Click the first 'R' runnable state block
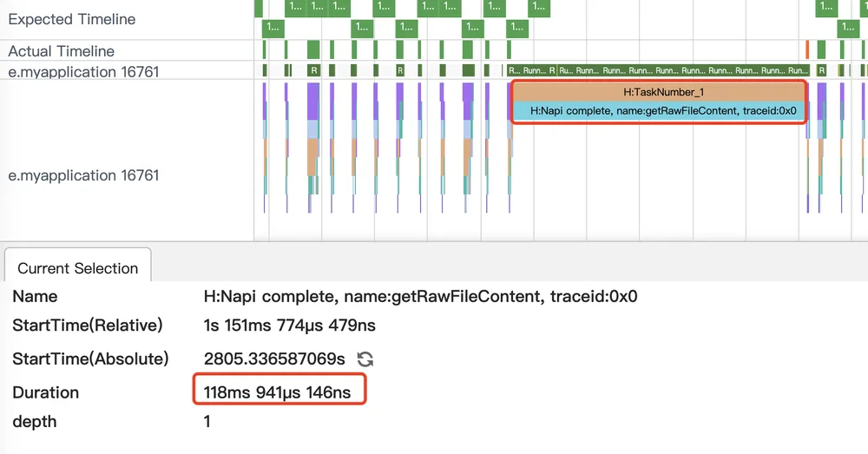Screen dimensions: 868x454 (314, 70)
